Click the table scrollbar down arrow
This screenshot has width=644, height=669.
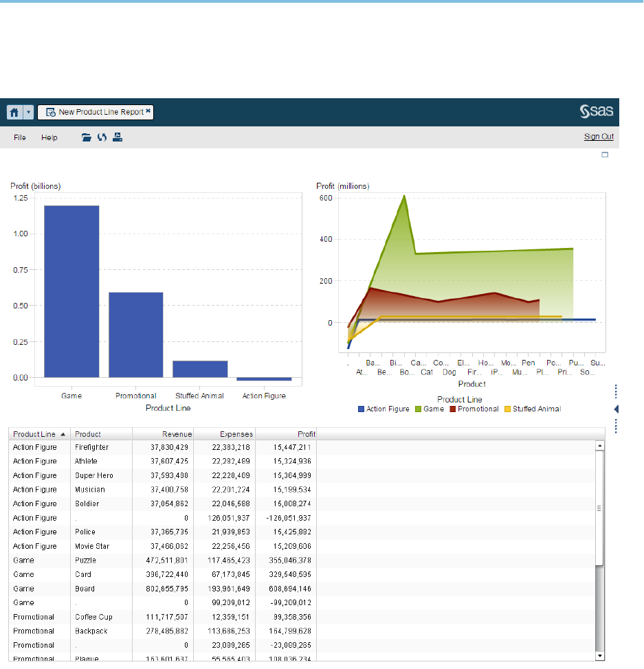599,656
